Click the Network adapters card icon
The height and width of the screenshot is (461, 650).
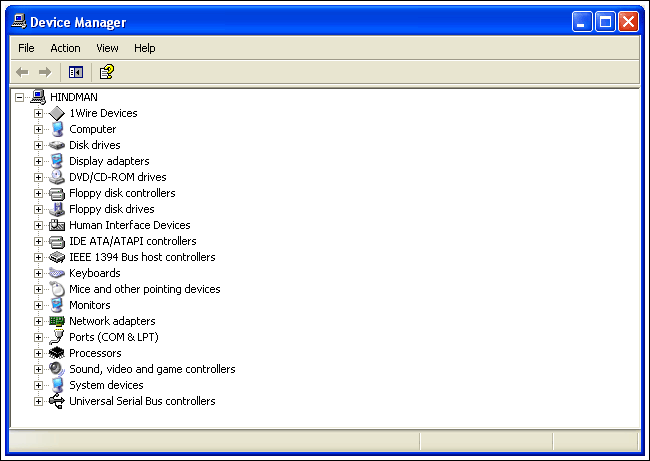[57, 321]
